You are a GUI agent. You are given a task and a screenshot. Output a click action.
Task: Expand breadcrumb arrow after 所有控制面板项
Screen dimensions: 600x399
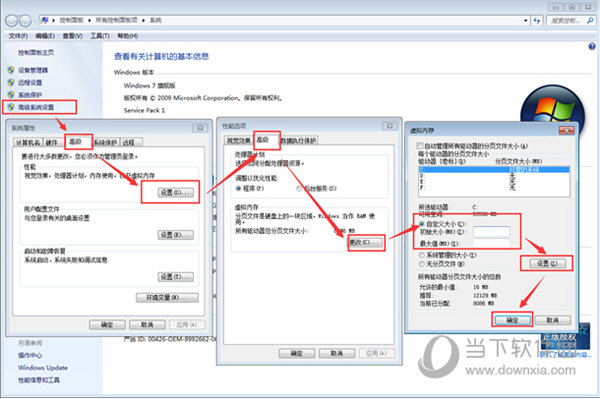pos(143,20)
